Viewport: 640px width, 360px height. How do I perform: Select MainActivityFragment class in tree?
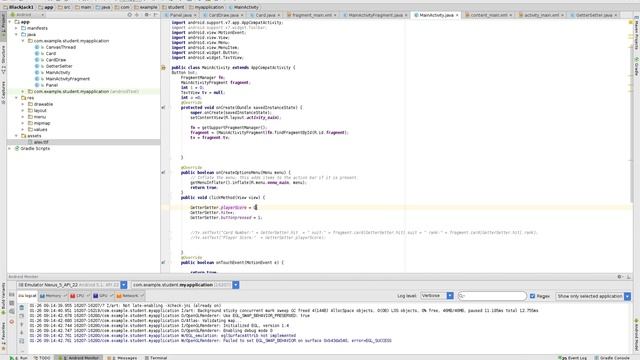click(67, 79)
